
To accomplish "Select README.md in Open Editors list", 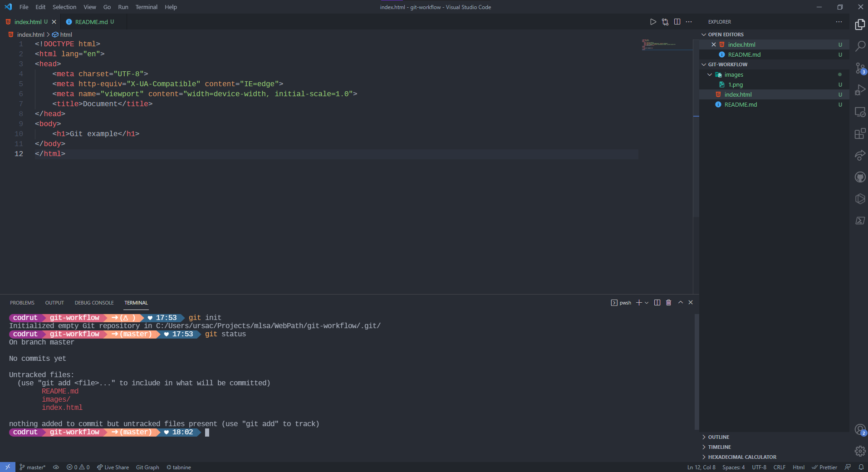I will 744,54.
